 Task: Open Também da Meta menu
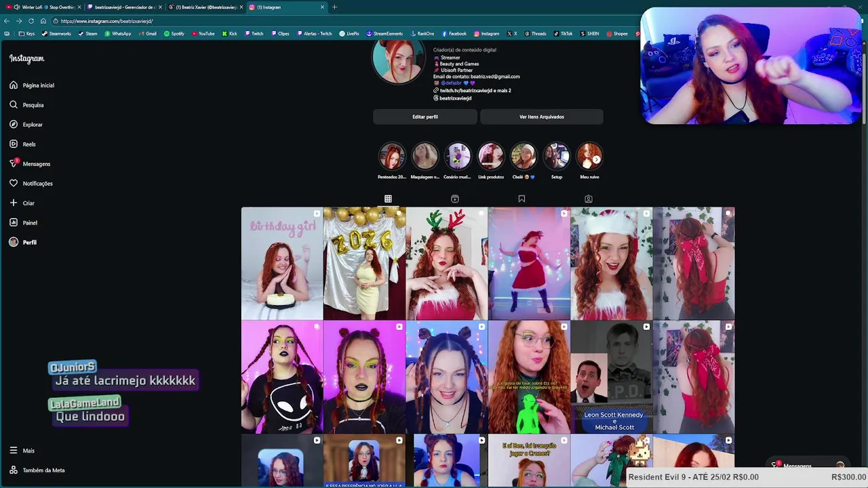coord(37,470)
